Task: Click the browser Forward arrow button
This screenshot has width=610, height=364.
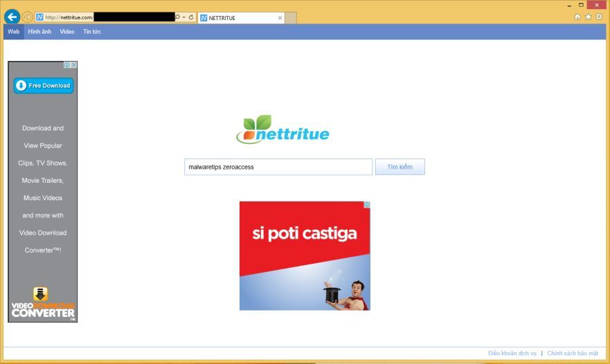Action: click(x=27, y=17)
